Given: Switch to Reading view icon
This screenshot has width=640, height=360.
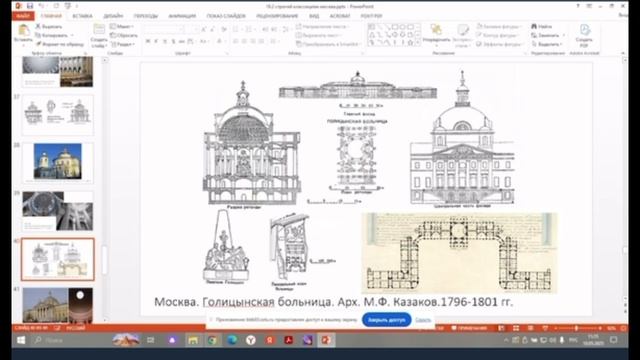Looking at the screenshot, I should (531, 328).
